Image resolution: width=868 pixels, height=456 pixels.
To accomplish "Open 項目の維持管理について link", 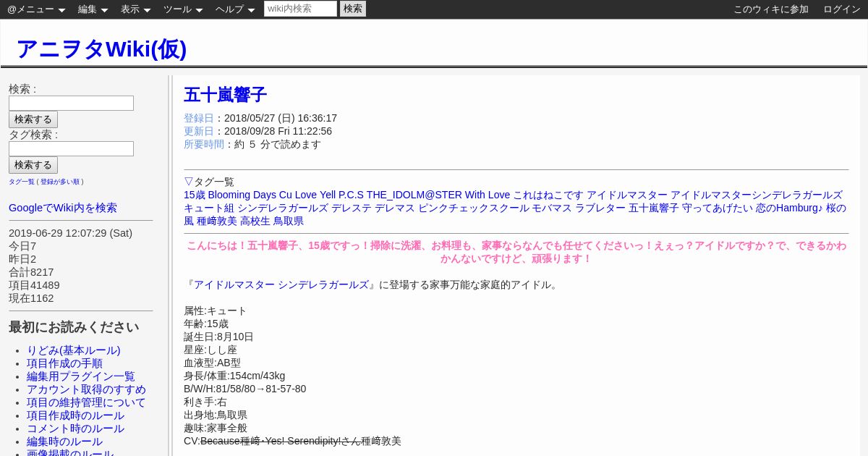I will coord(86,402).
